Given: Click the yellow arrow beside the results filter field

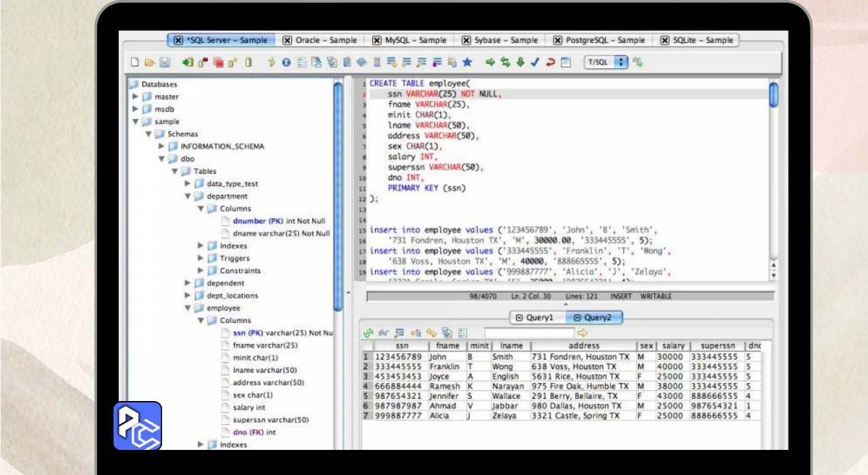Looking at the screenshot, I should pyautogui.click(x=582, y=332).
